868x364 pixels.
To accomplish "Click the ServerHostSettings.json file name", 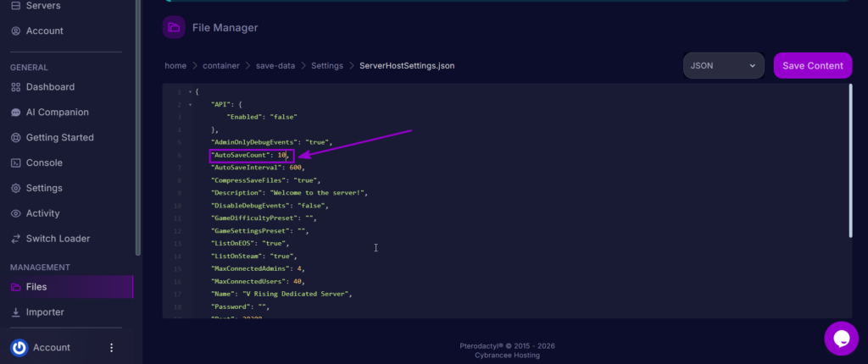I will click(407, 66).
